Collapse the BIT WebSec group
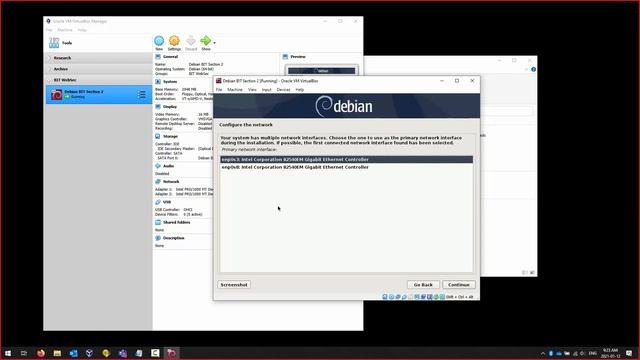Viewport: 640px width, 360px height. 50,80
